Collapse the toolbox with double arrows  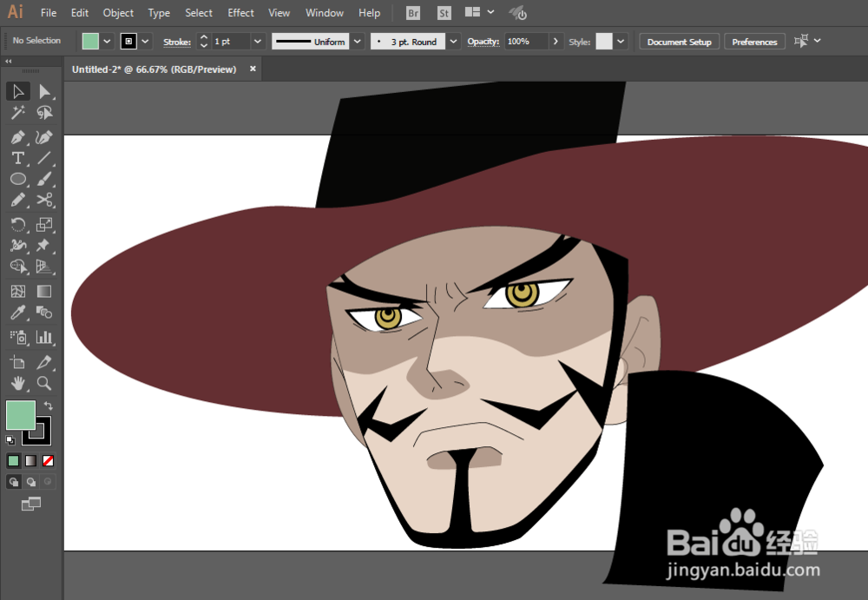(x=9, y=62)
